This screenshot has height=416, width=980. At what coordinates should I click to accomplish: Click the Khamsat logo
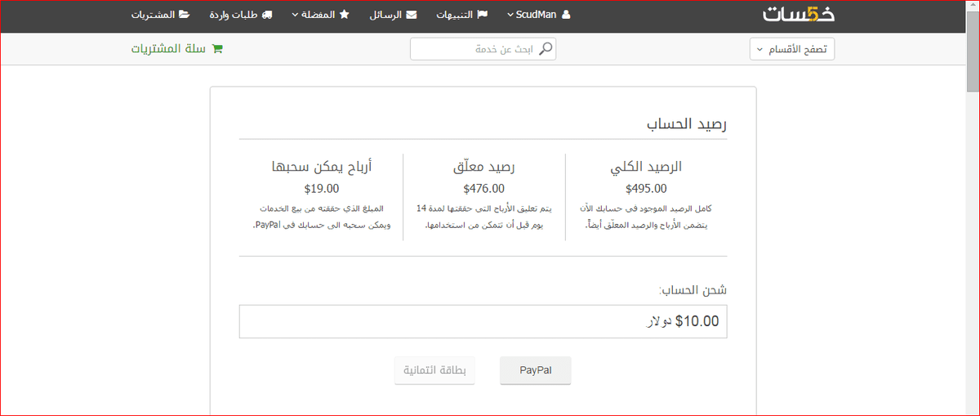(x=799, y=15)
